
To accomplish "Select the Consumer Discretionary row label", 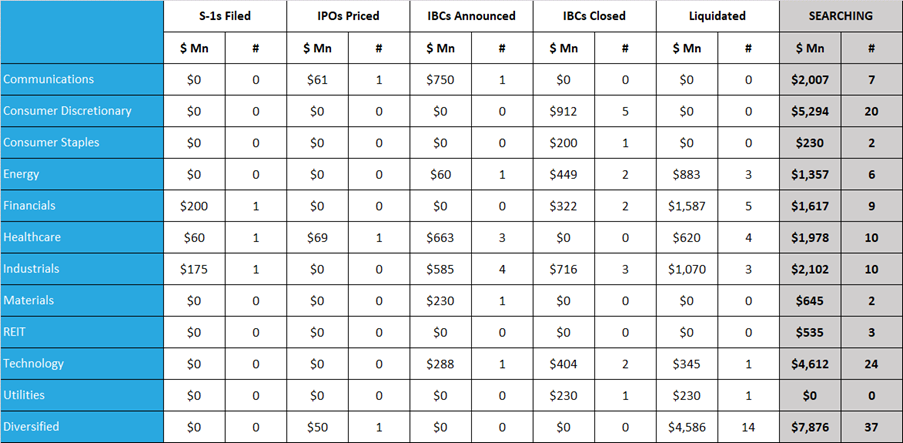I will (67, 111).
